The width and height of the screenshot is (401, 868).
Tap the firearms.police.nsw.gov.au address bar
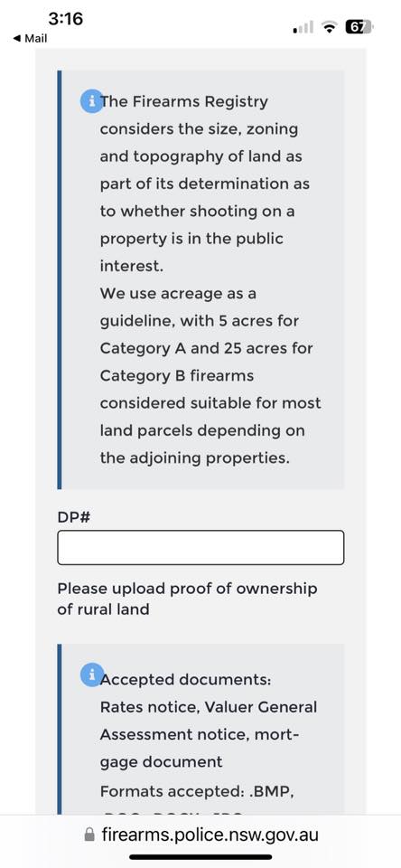tap(200, 835)
